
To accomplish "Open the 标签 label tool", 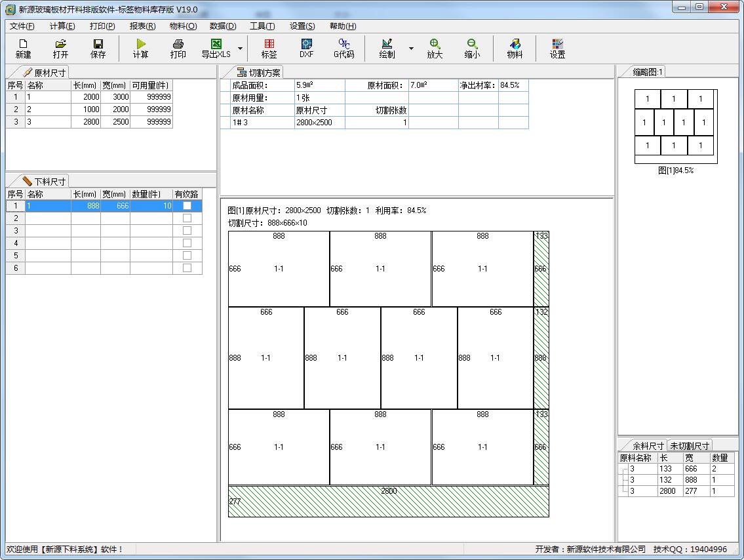I will pyautogui.click(x=269, y=49).
